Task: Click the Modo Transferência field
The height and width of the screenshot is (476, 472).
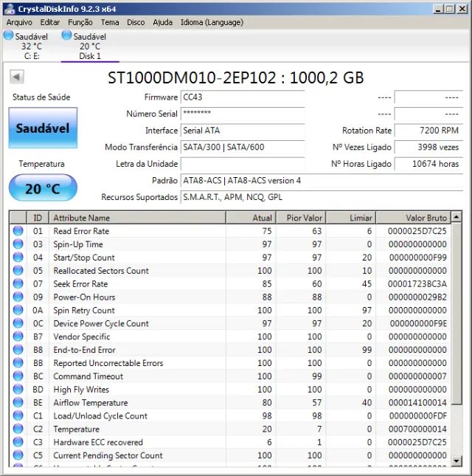Action: point(243,147)
